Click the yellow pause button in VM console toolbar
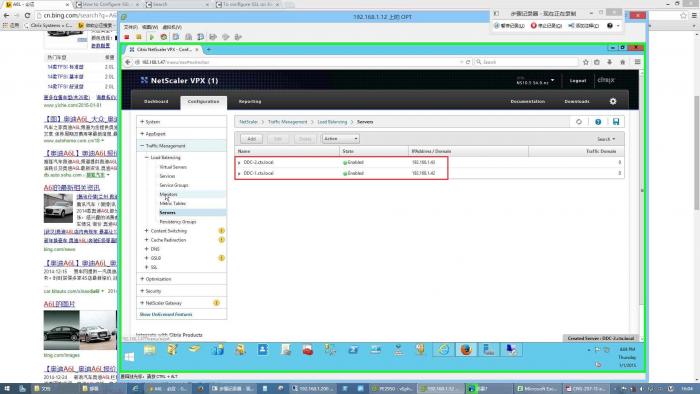 tap(139, 37)
